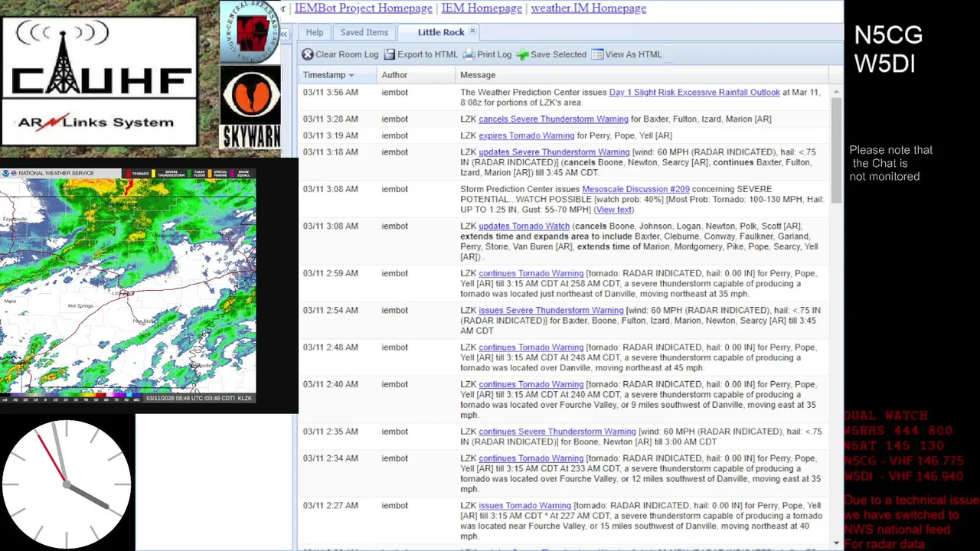Click the Message column header
This screenshot has width=980, height=551.
pos(642,75)
